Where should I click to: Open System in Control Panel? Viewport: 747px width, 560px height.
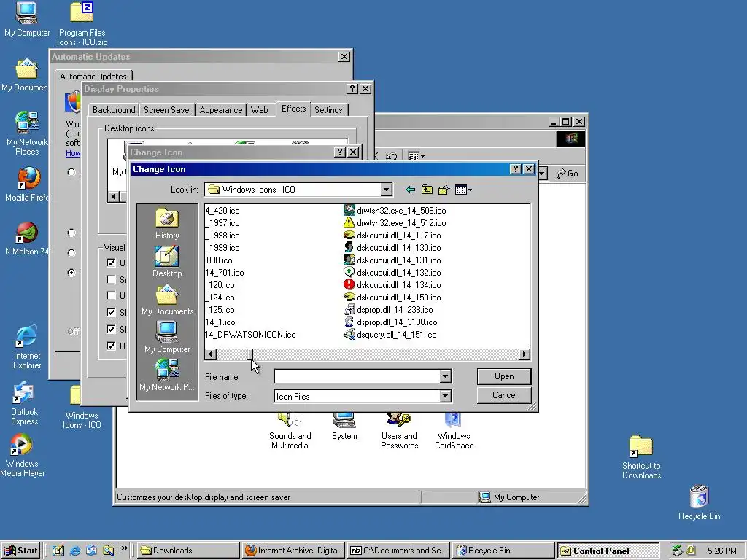tap(344, 426)
